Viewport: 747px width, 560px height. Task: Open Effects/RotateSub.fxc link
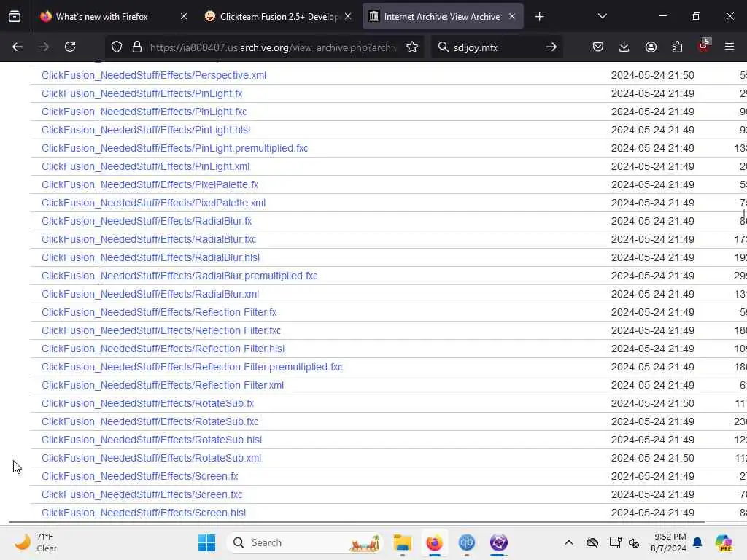[x=150, y=421]
